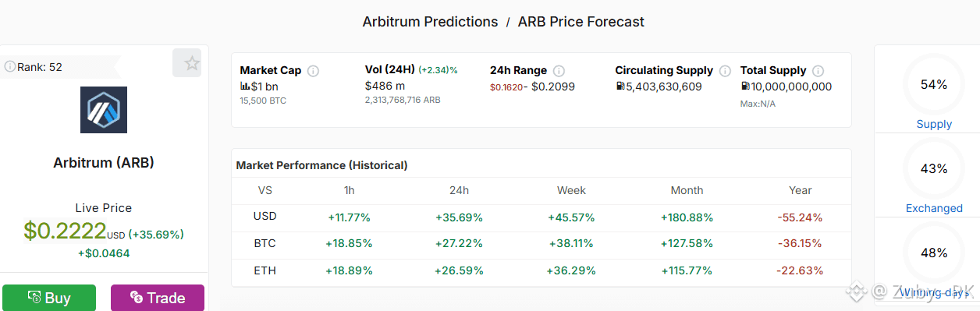
Task: Click the green Buy button
Action: click(x=49, y=298)
